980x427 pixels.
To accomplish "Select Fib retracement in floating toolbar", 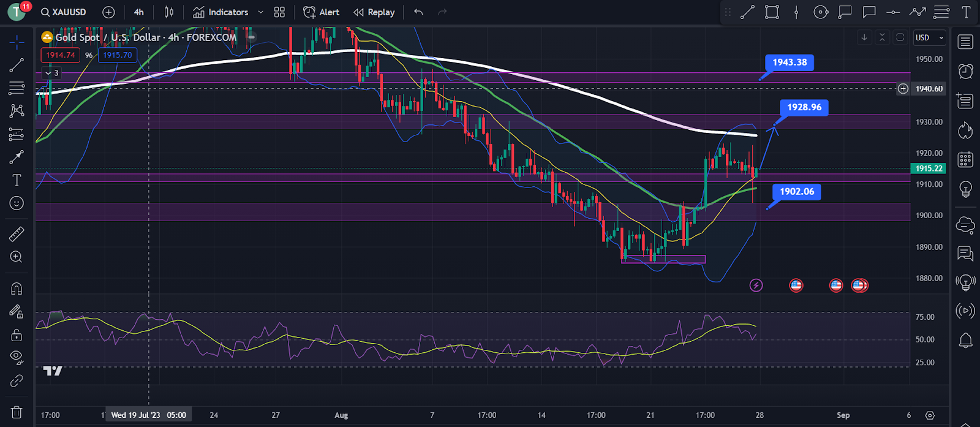I will click(x=941, y=12).
